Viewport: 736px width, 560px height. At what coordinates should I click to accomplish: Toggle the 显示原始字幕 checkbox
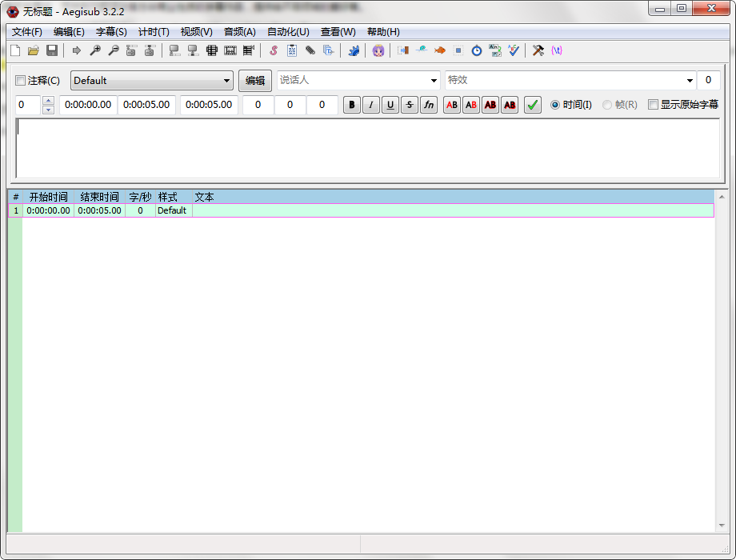pyautogui.click(x=653, y=104)
